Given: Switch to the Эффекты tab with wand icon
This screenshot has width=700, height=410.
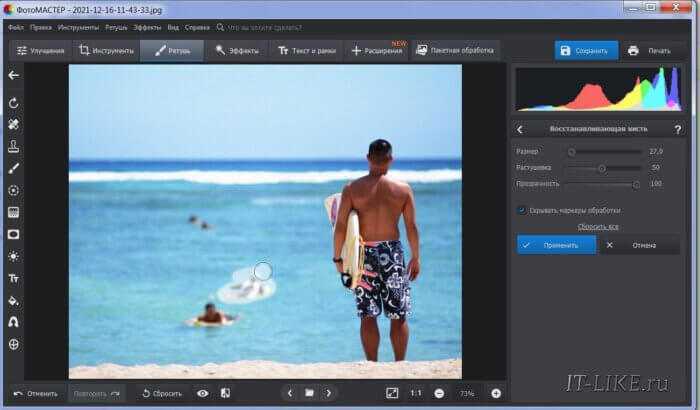Looking at the screenshot, I should [237, 50].
